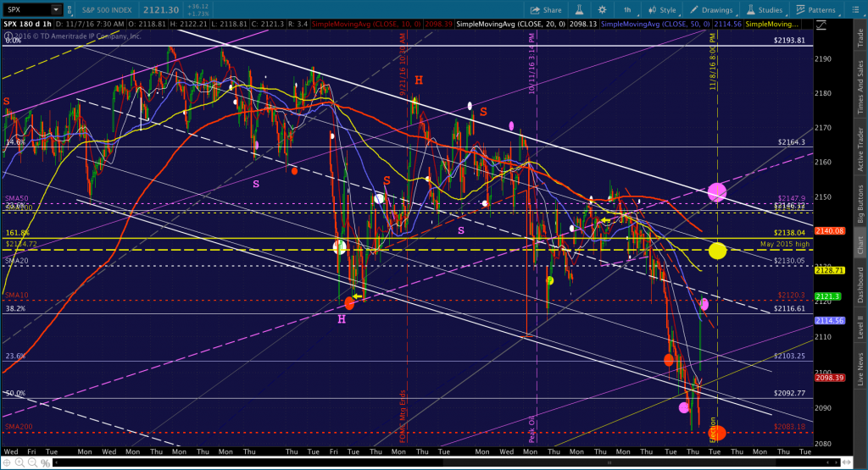The width and height of the screenshot is (868, 470).
Task: Click the 2121.30 last price value
Action: coord(161,10)
